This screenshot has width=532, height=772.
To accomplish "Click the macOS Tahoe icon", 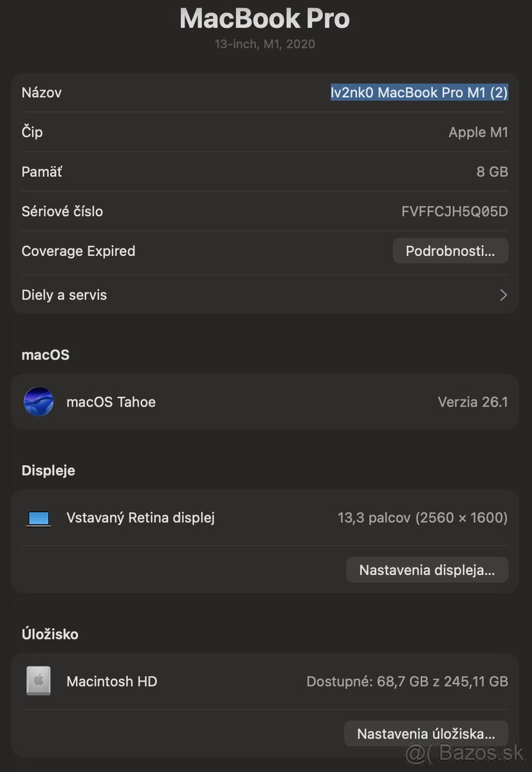I will (x=38, y=402).
